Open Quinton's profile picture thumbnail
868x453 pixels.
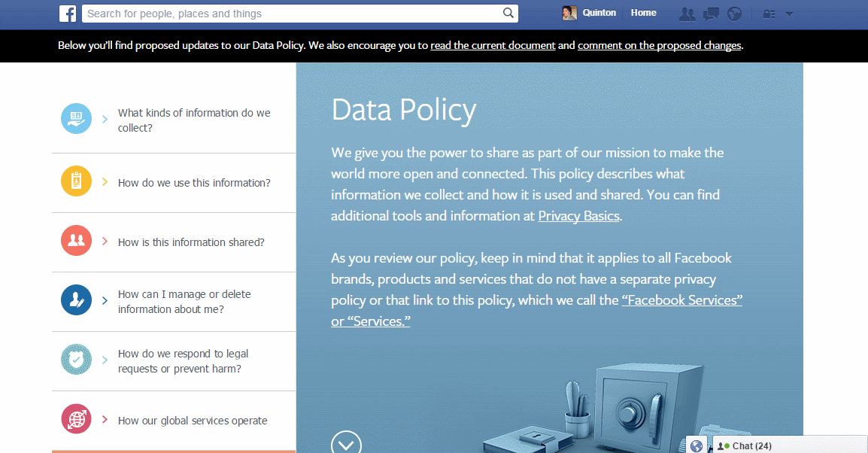coord(569,13)
